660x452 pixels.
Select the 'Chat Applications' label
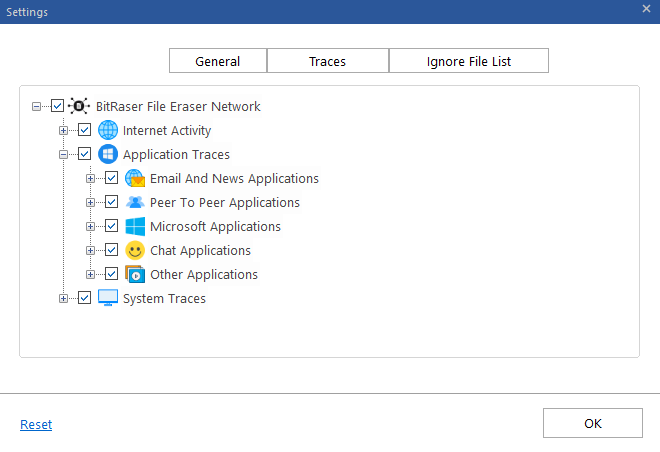200,250
